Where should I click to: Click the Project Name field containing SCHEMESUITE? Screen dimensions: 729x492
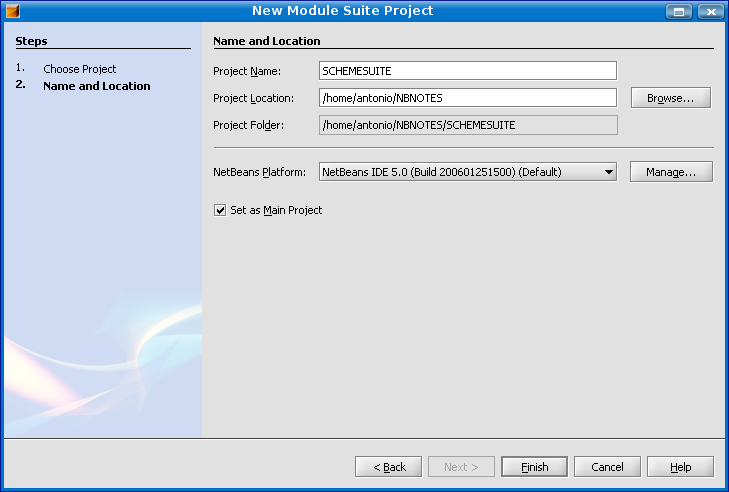click(x=468, y=71)
